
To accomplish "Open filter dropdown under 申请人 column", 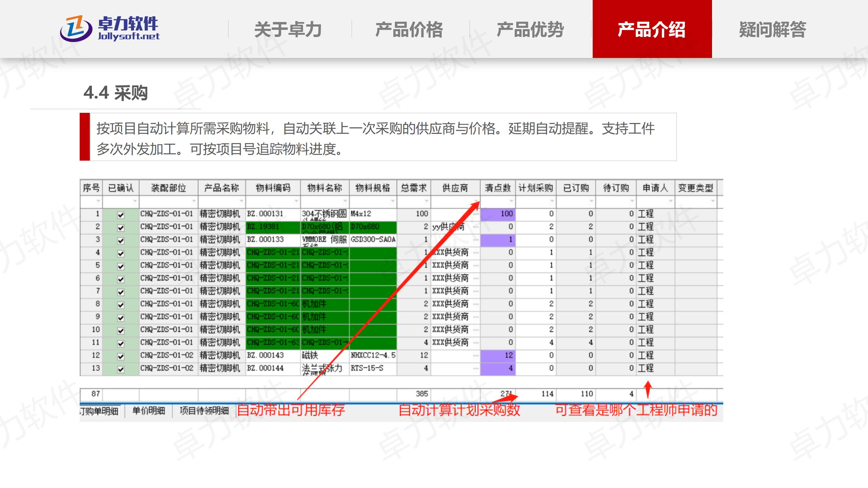I will coord(671,201).
